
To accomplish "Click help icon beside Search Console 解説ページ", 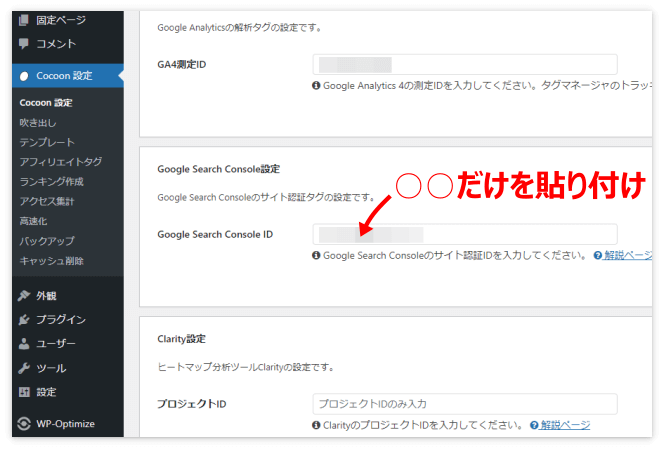I will pyautogui.click(x=598, y=255).
